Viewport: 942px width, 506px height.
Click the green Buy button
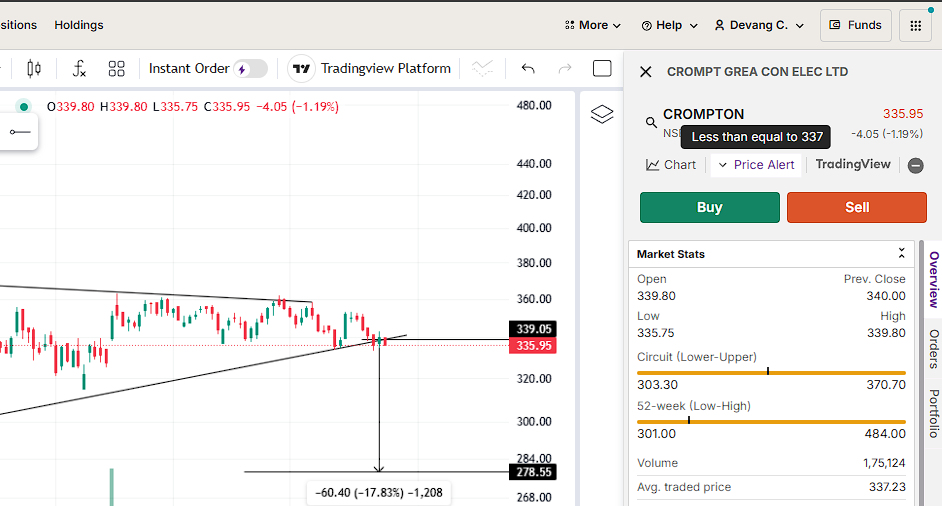710,207
